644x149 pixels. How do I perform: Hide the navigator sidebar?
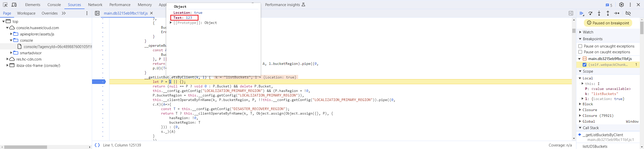tap(97, 13)
